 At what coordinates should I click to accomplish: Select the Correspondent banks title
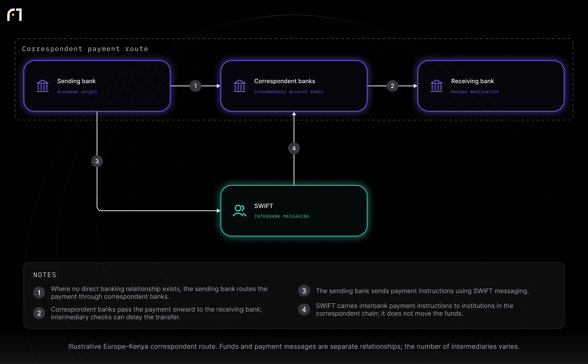(x=285, y=81)
